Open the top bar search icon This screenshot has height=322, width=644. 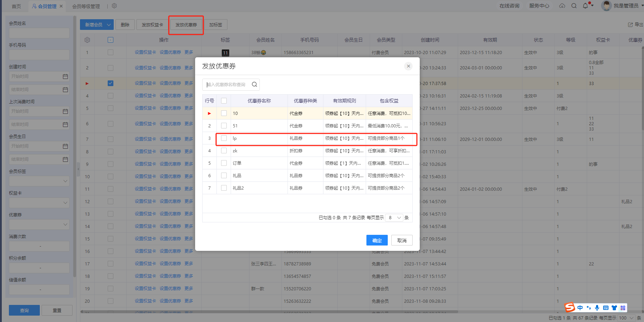click(574, 6)
